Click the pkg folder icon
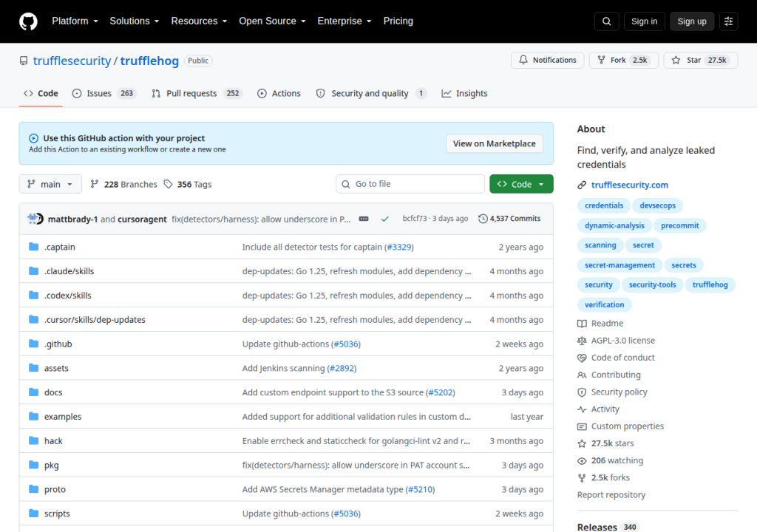 33,465
